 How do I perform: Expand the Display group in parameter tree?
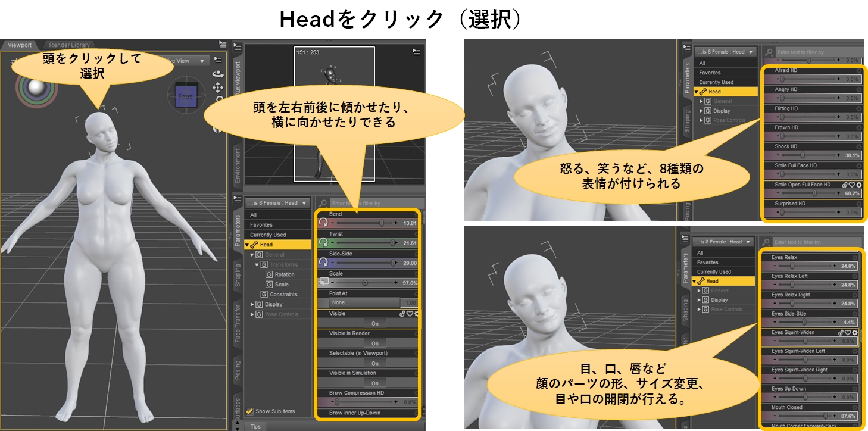[252, 304]
